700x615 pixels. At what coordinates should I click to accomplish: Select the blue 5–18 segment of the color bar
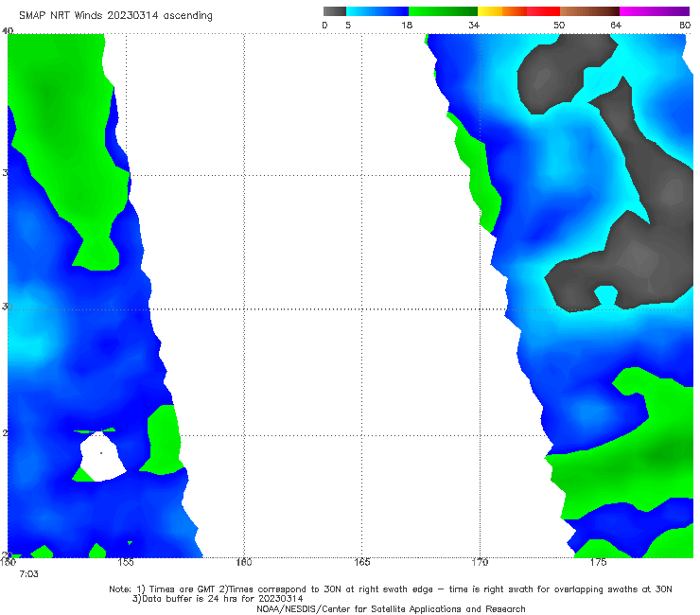coord(377,11)
